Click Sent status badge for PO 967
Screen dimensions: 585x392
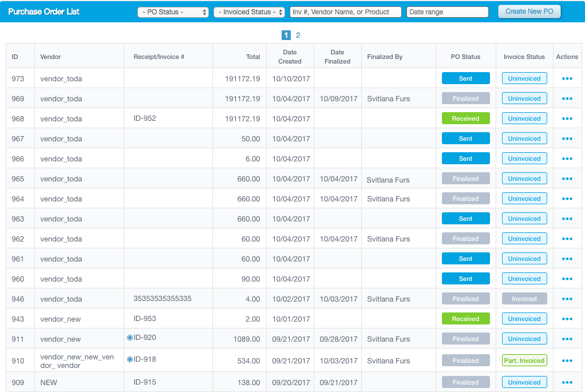point(465,138)
